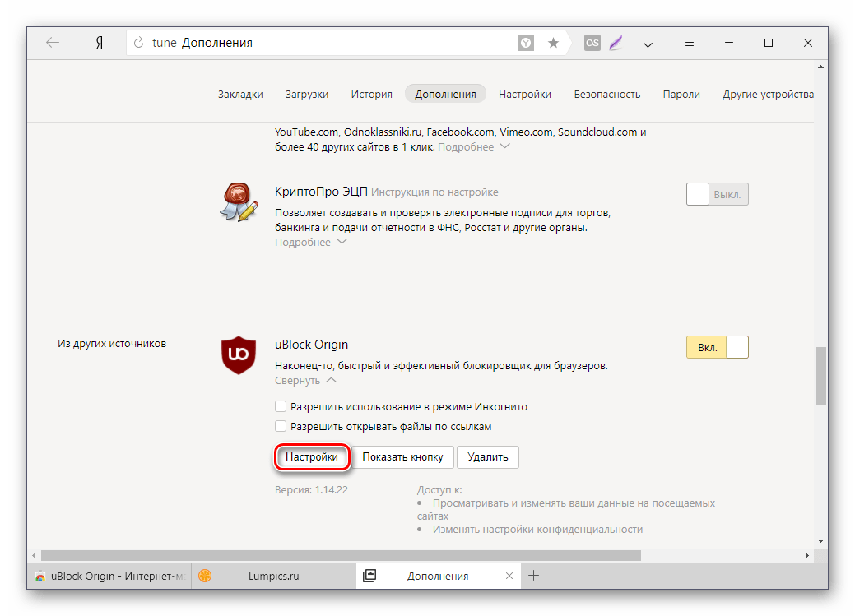Open a new tab with plus button
855x616 pixels.
point(533,576)
